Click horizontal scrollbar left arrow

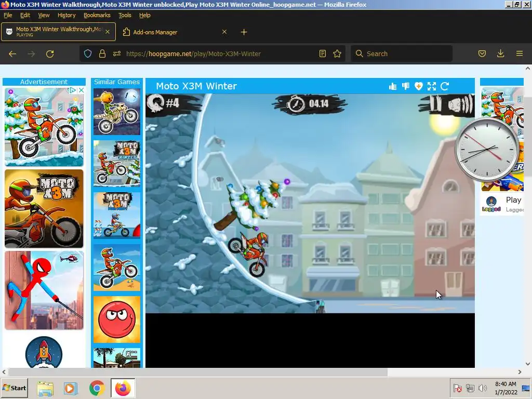click(4, 372)
